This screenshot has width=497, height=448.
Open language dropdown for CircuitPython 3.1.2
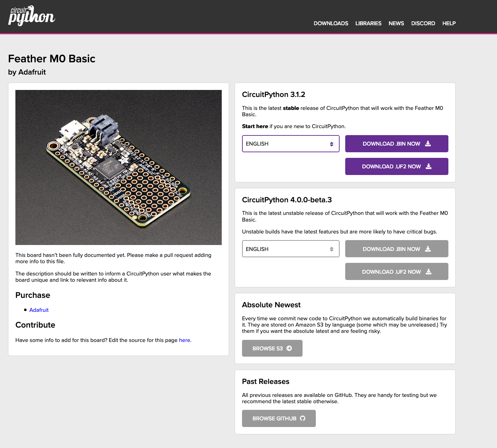coord(291,144)
